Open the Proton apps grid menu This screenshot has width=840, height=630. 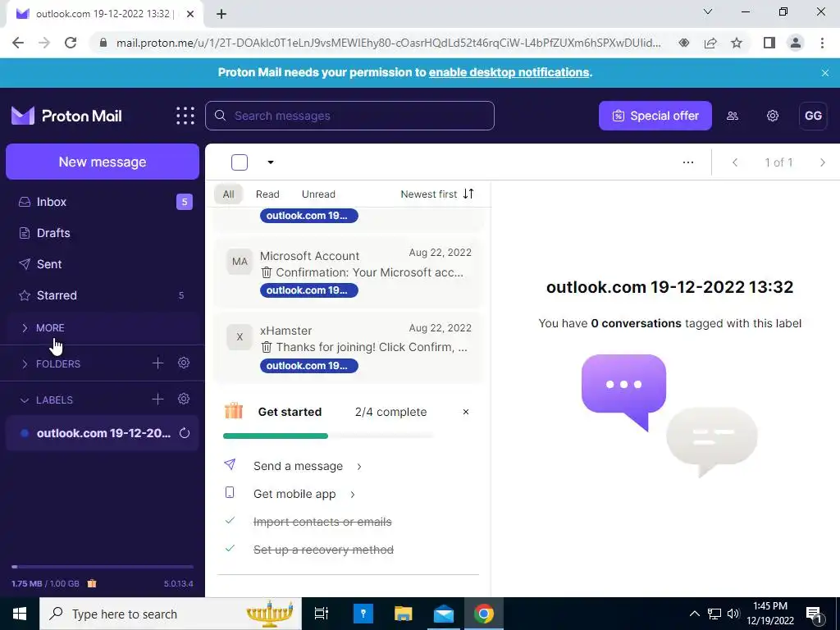click(185, 116)
